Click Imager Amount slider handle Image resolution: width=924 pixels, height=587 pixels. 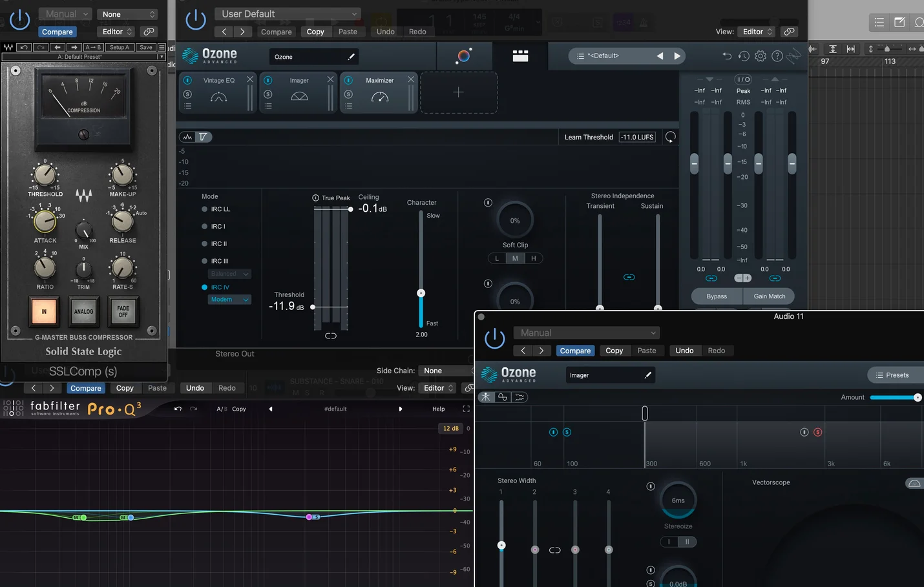coord(918,397)
